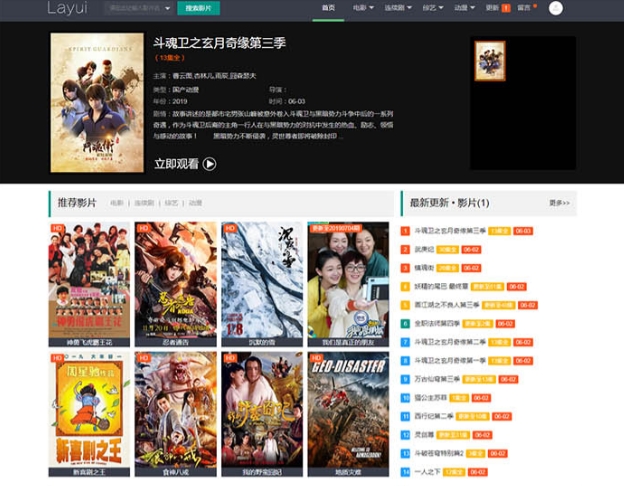Open the 新喜剧之王 movie poster
624x486 pixels.
89,414
